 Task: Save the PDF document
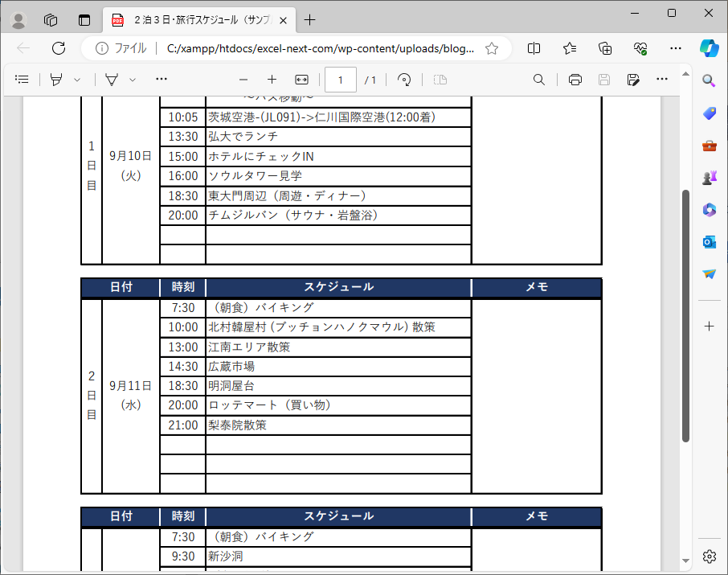603,79
